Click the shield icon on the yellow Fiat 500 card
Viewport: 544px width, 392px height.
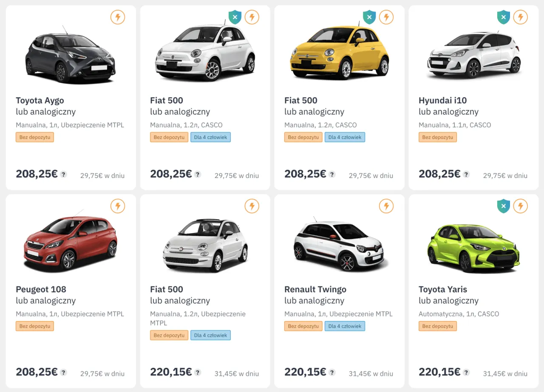pyautogui.click(x=369, y=17)
